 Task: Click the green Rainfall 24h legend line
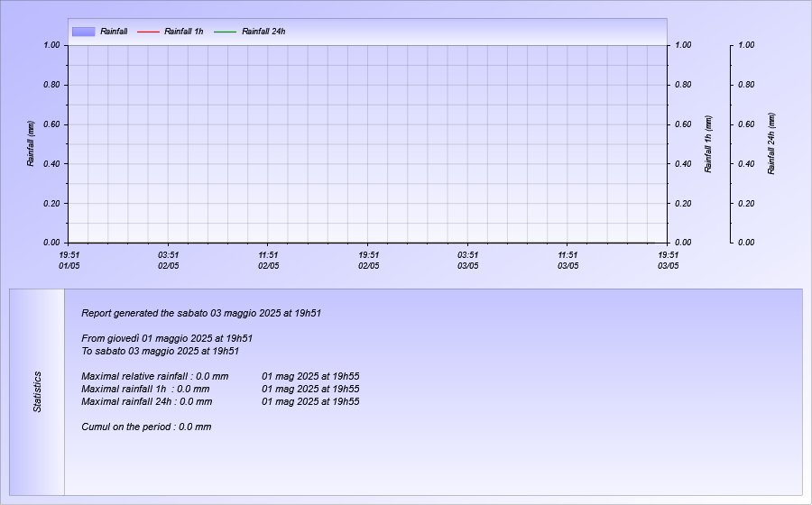226,32
